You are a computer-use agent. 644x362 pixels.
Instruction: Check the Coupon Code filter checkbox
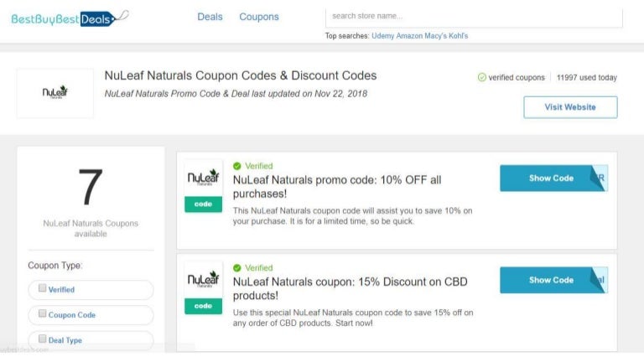click(x=41, y=314)
